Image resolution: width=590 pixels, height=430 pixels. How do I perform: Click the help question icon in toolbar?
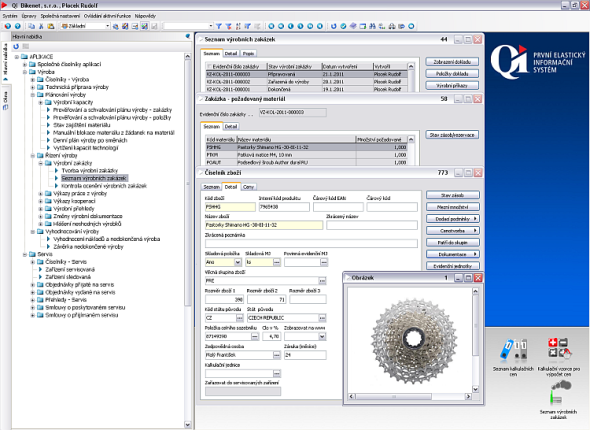(17, 26)
